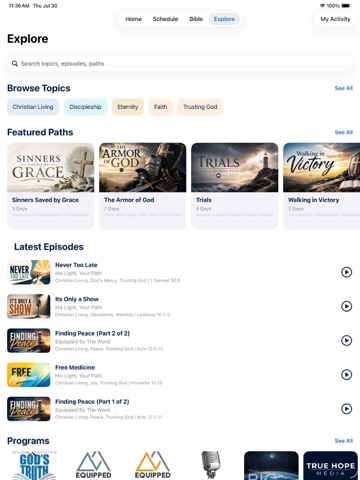The width and height of the screenshot is (360, 480).
Task: Click the Its Only a Show title
Action: [77, 299]
